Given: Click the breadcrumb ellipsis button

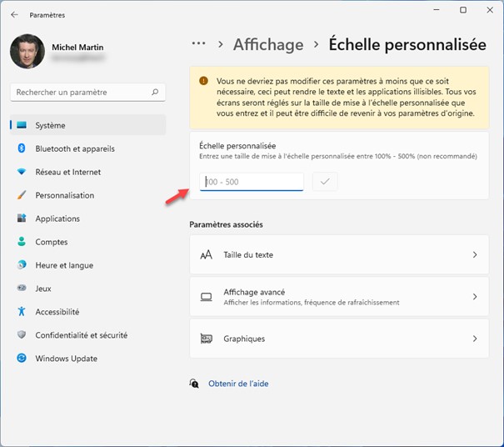Looking at the screenshot, I should click(198, 43).
